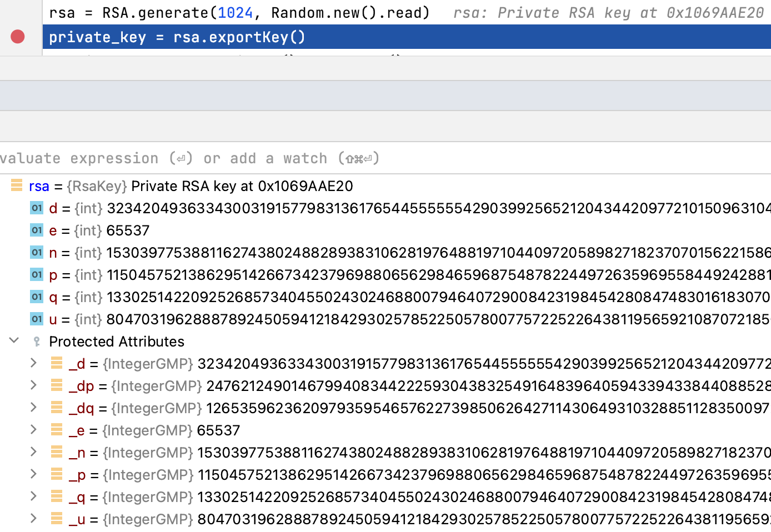
Task: Toggle the breakpoint on the private_key line
Action: pyautogui.click(x=18, y=37)
